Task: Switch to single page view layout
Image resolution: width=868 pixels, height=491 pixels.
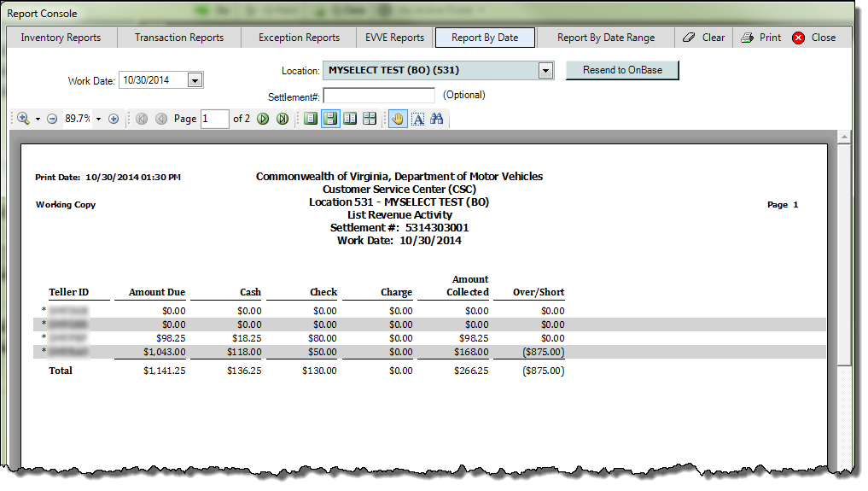Action: point(311,119)
